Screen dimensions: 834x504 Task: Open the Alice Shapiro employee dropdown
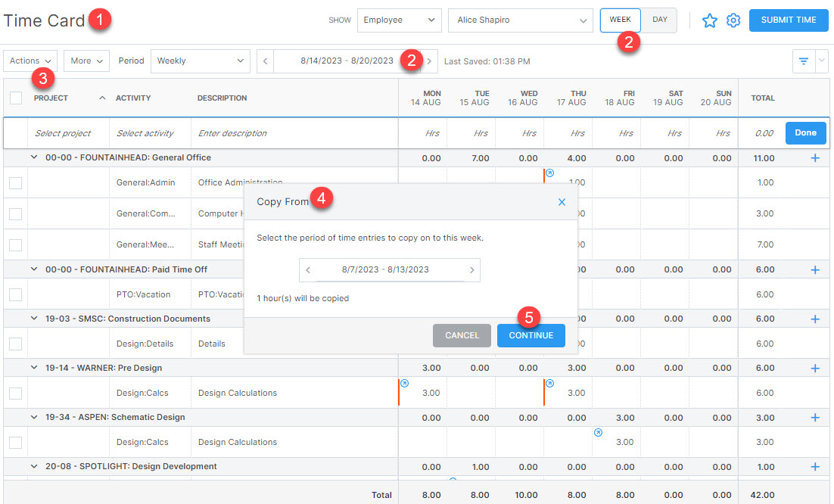coord(520,20)
